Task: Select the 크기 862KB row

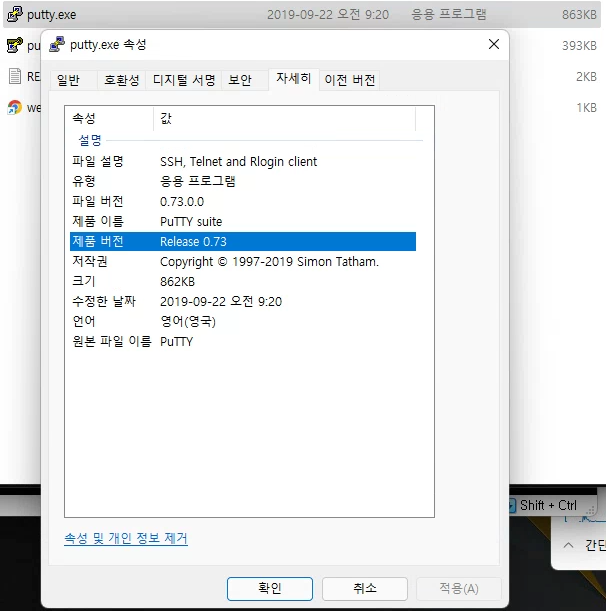Action: (x=243, y=281)
